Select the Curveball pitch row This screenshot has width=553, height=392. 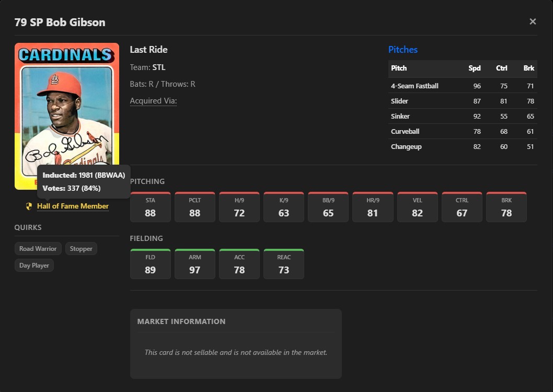(463, 131)
